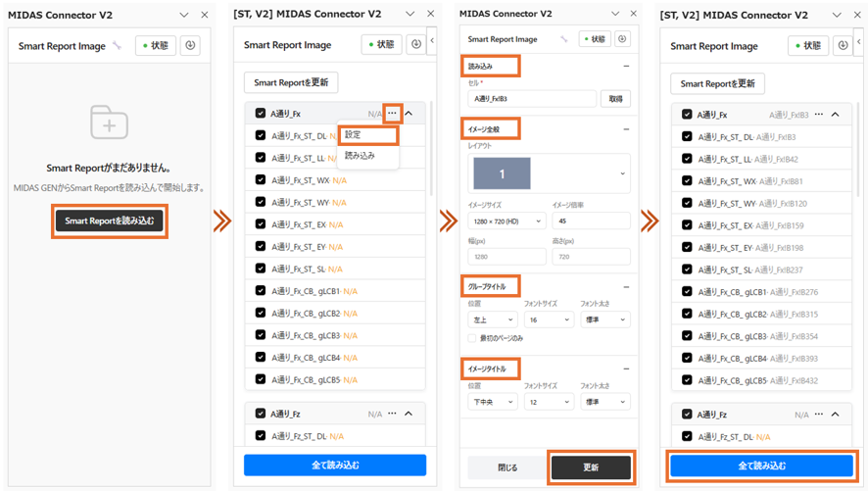Viewport: 868px width, 491px height.
Task: Uncheck A通り_Fx_CB_gLCB5 linked to A通り_Fx!B432
Action: [687, 379]
